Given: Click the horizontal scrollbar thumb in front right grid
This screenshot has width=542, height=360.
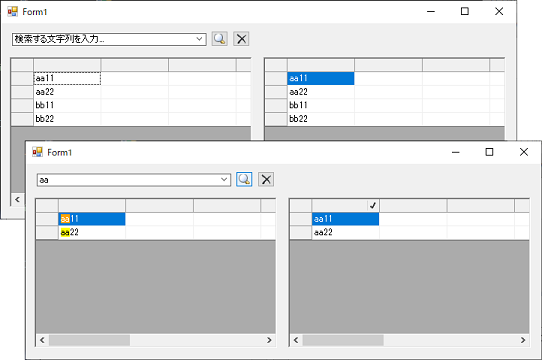Looking at the screenshot, I should 343,340.
